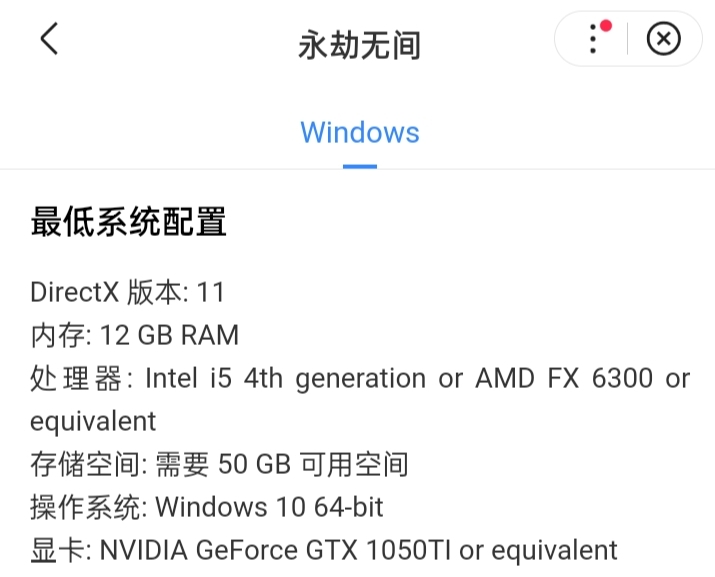The height and width of the screenshot is (577, 715).
Task: Click the NVIDIA GeForce GTX 1050TI text
Action: click(275, 550)
